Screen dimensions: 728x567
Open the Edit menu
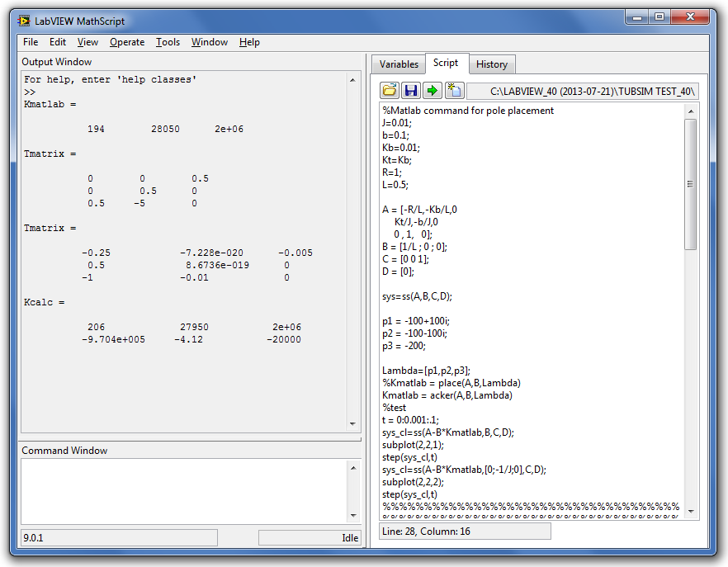pyautogui.click(x=58, y=42)
